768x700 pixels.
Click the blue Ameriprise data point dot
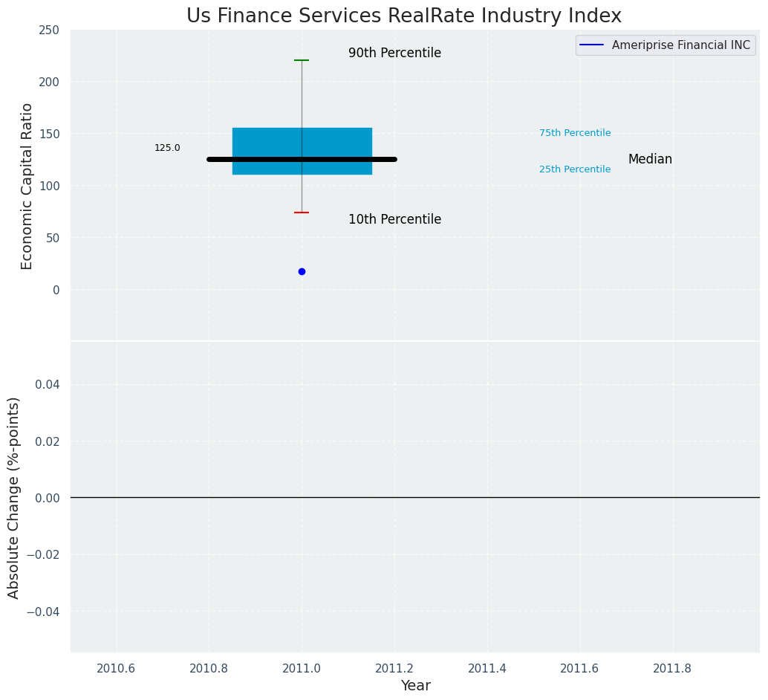(x=302, y=271)
